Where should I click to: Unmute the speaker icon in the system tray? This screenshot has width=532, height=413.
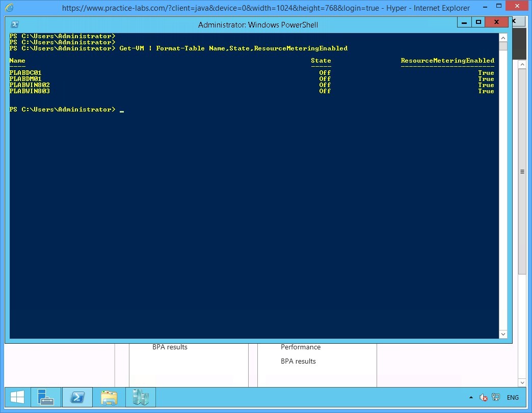483,397
